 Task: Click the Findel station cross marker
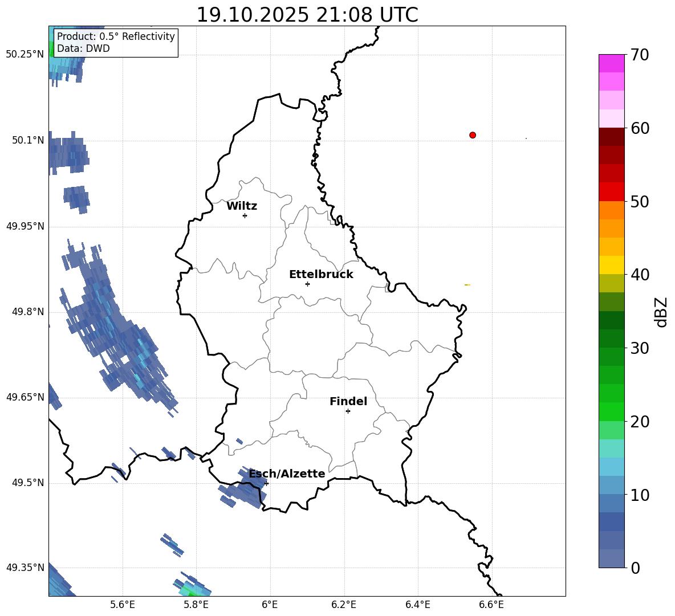click(x=348, y=411)
